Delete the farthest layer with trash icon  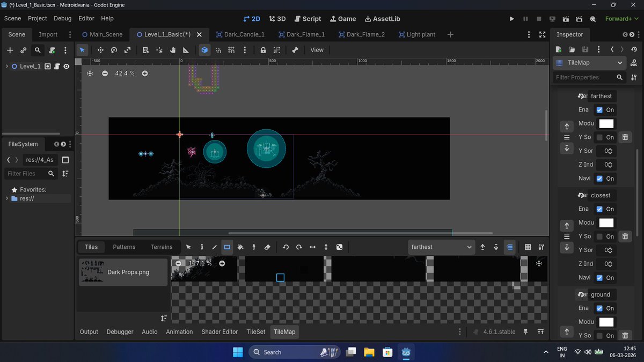tap(625, 137)
